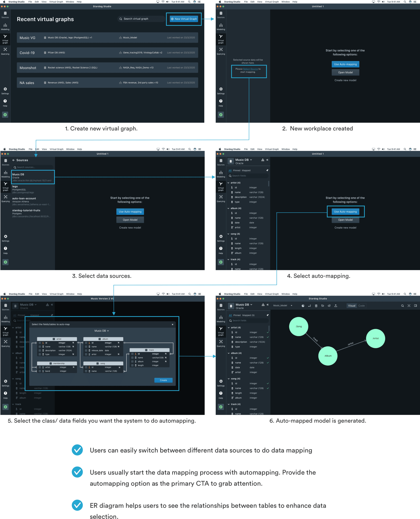Viewport: 420px width, 519px height.
Task: Check the release_date field checkbox
Action: click(86, 350)
